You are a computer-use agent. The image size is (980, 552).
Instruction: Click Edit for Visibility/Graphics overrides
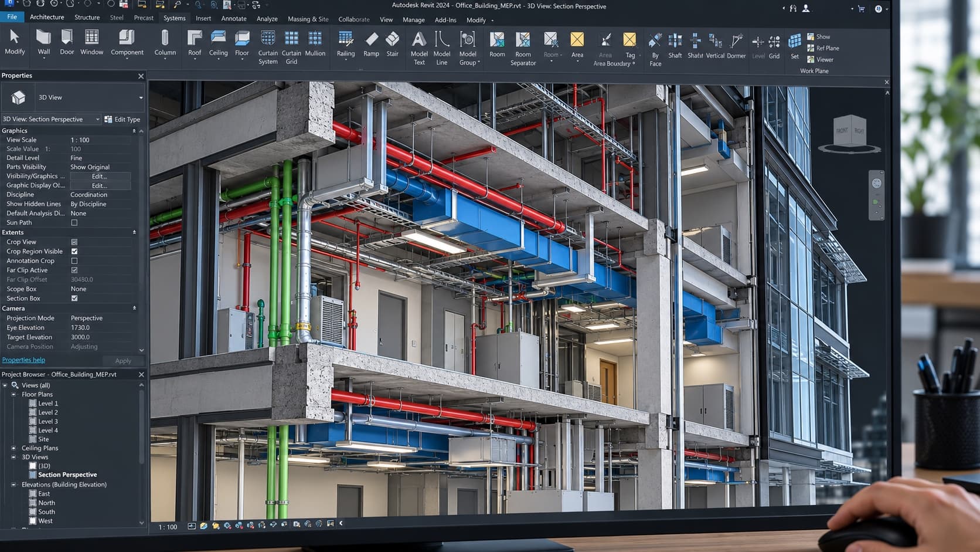[100, 177]
